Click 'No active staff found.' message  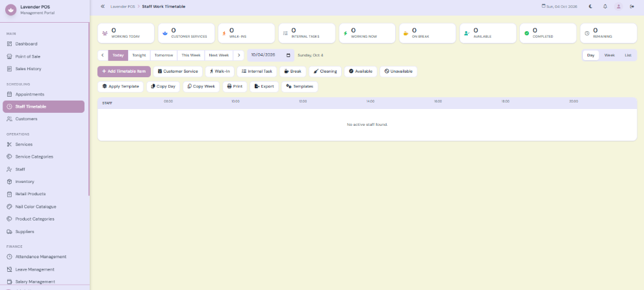click(x=367, y=125)
